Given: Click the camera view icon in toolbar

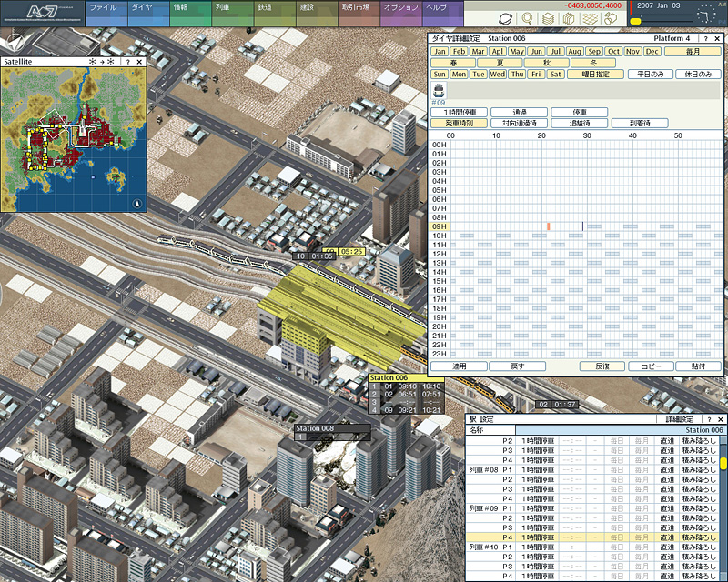Looking at the screenshot, I should [x=611, y=18].
